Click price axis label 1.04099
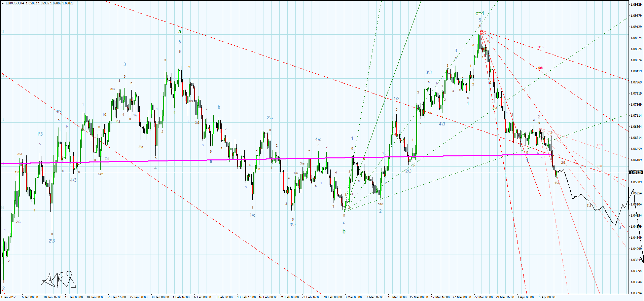The height and width of the screenshot is (301, 644). click(x=636, y=249)
